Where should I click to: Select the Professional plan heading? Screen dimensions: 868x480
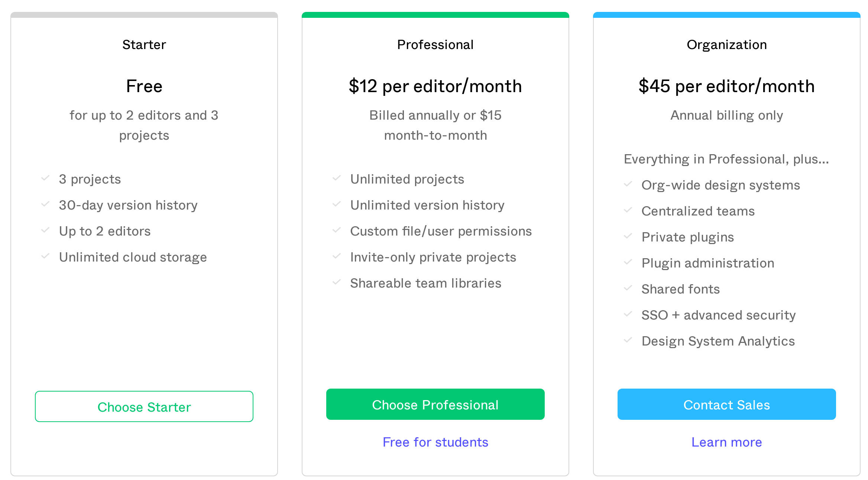click(x=435, y=44)
